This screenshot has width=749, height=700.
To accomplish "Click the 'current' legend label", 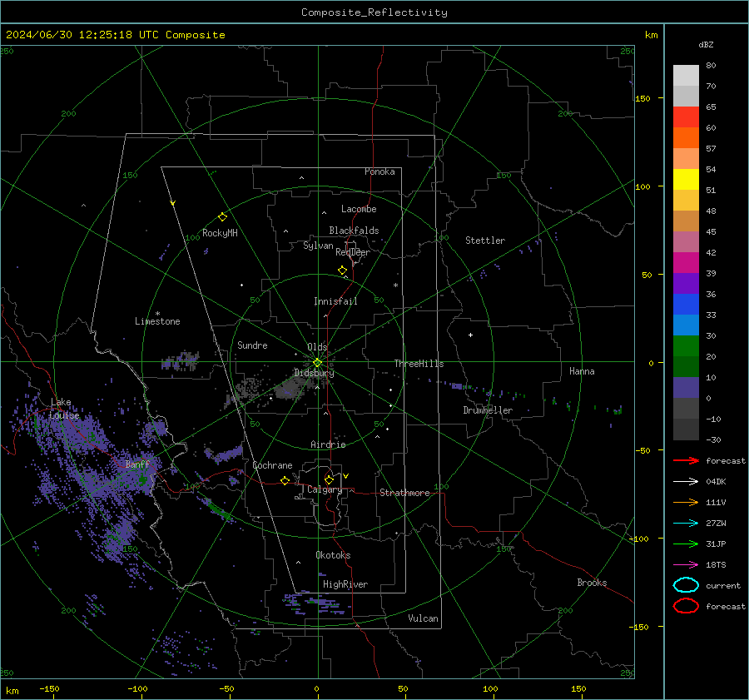I will tap(723, 586).
